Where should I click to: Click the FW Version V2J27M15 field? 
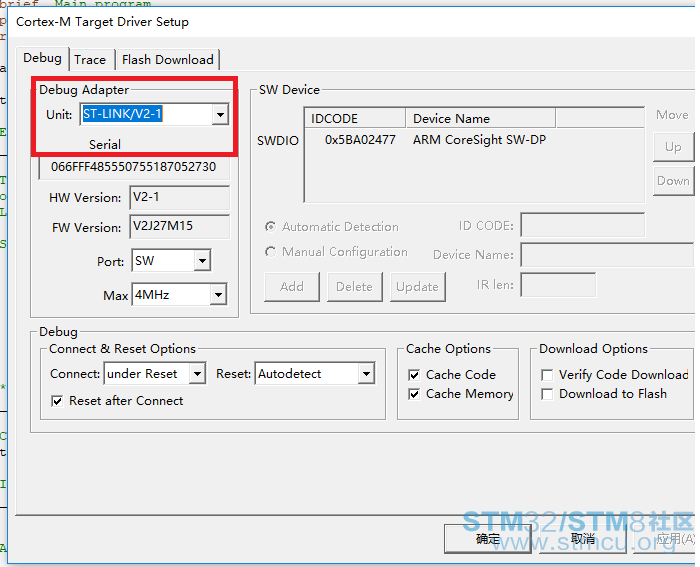pos(179,226)
